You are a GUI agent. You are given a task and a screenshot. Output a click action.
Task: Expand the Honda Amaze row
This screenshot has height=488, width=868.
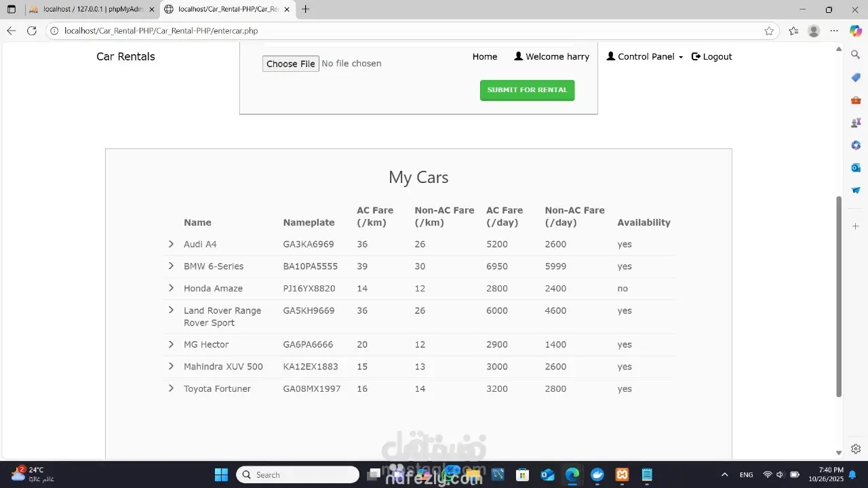[x=171, y=288]
